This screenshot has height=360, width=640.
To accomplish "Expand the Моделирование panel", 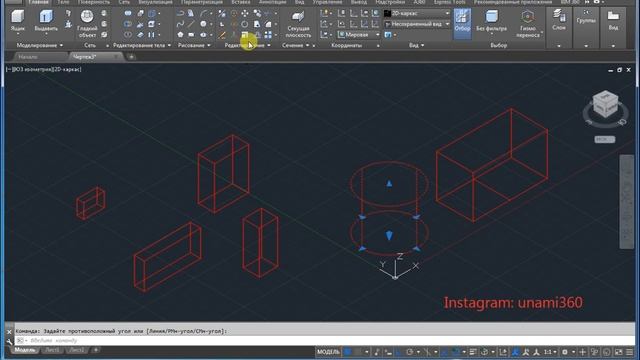I will point(40,45).
